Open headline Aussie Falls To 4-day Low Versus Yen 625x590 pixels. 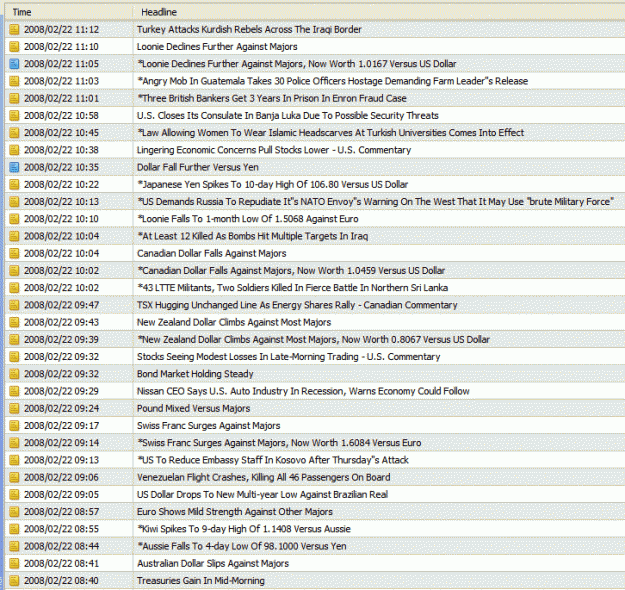point(242,547)
